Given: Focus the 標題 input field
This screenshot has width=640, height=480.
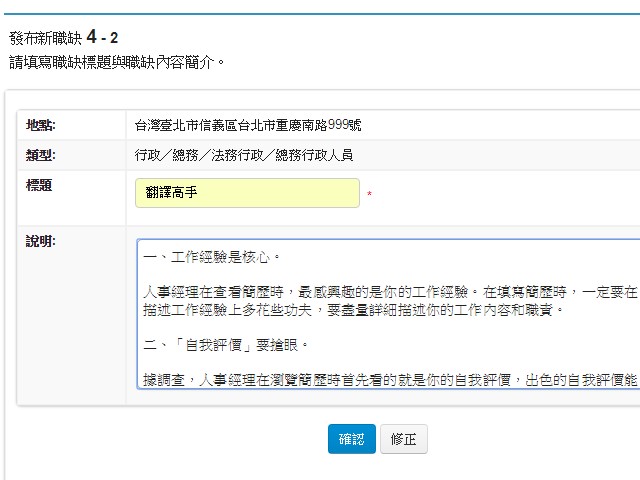Looking at the screenshot, I should (247, 193).
